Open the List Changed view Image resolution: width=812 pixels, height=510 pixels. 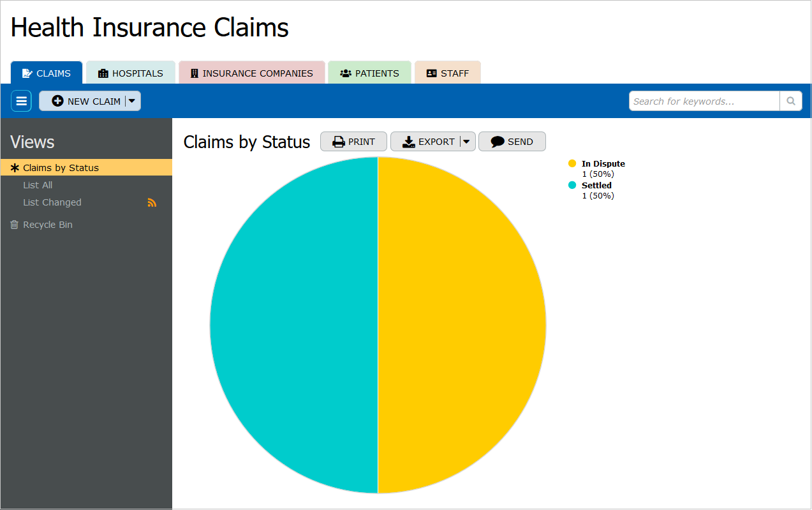tap(52, 202)
